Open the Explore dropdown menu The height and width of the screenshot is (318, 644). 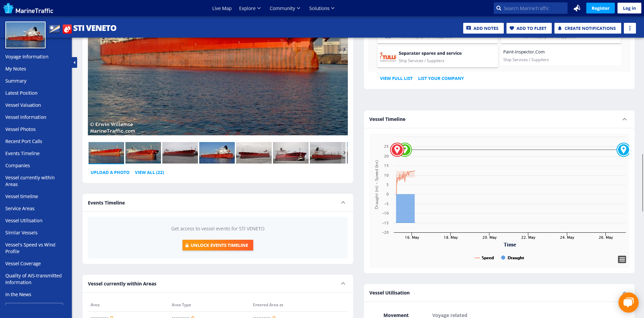tap(250, 8)
